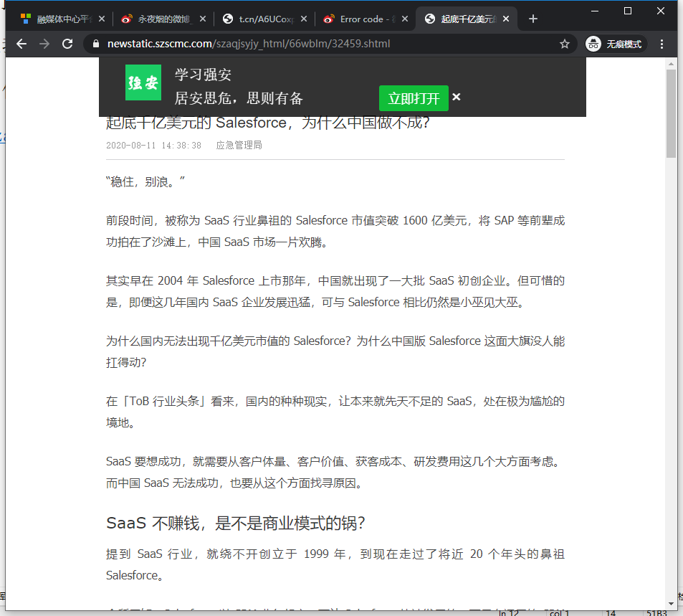Dismiss the 学习强安 banner with X

click(457, 98)
